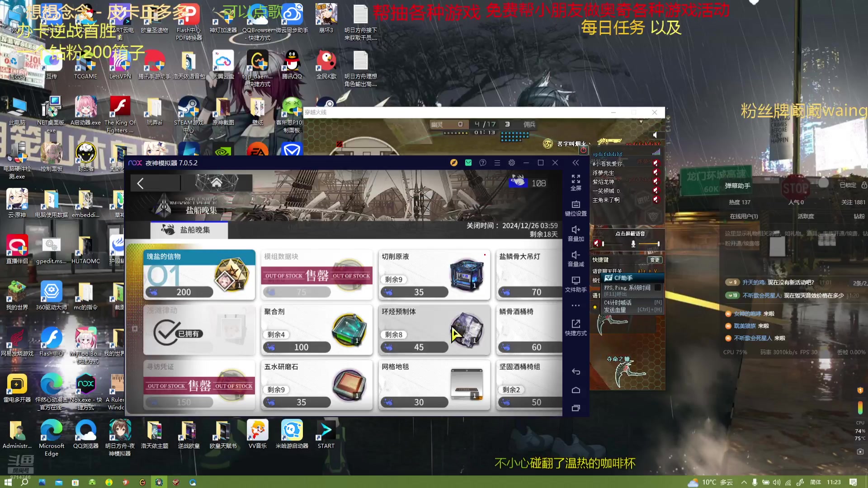Open the Mail app on taskbar

coord(58,482)
